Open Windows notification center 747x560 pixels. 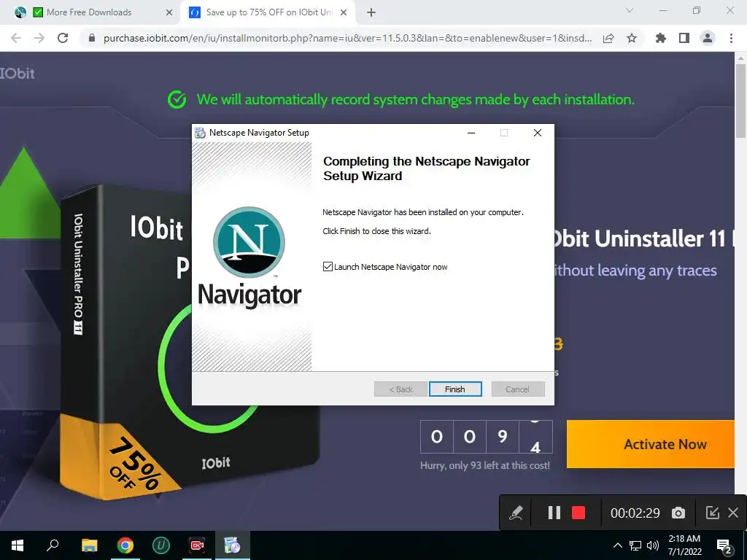724,545
